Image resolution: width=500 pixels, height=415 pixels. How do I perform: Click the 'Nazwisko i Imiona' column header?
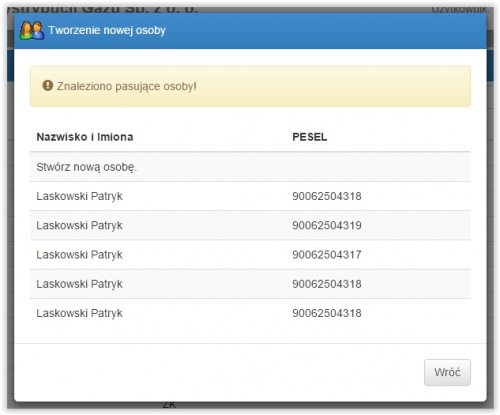[85, 137]
